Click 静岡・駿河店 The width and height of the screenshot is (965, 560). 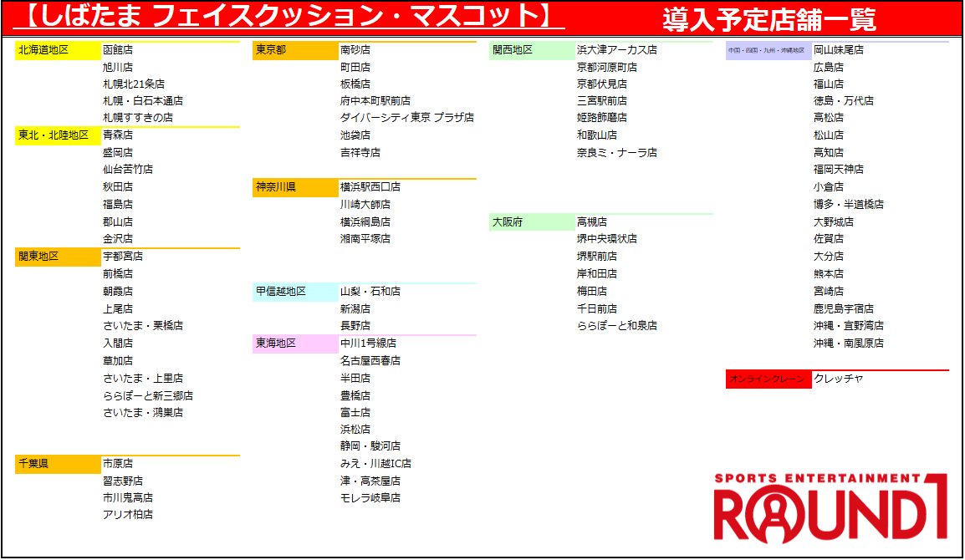370,446
